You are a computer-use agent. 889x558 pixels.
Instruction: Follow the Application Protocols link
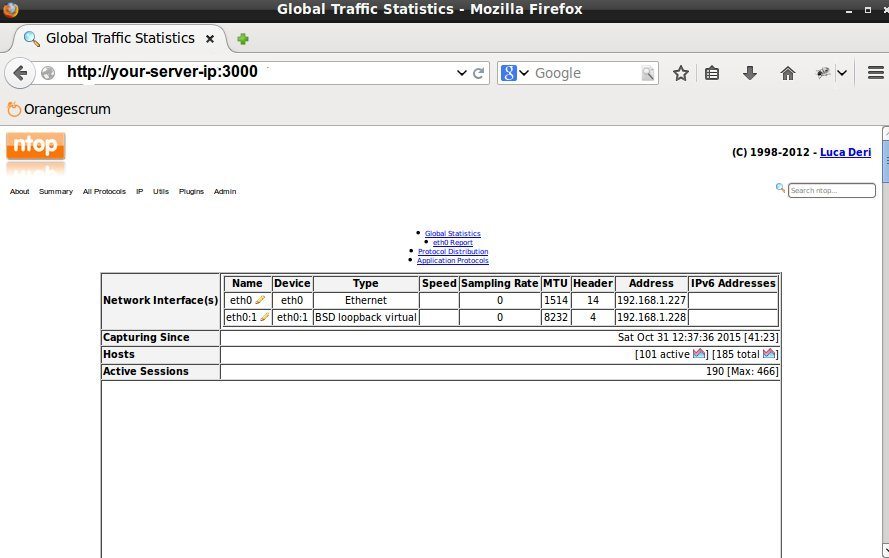click(452, 261)
